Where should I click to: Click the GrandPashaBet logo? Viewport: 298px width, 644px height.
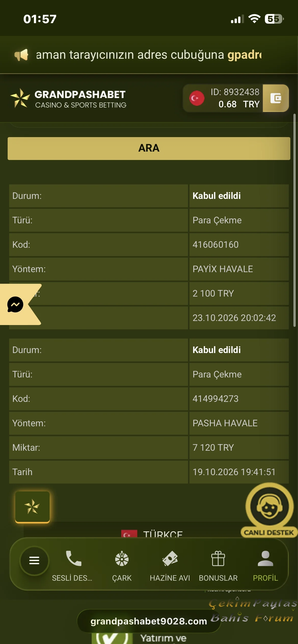click(x=68, y=99)
